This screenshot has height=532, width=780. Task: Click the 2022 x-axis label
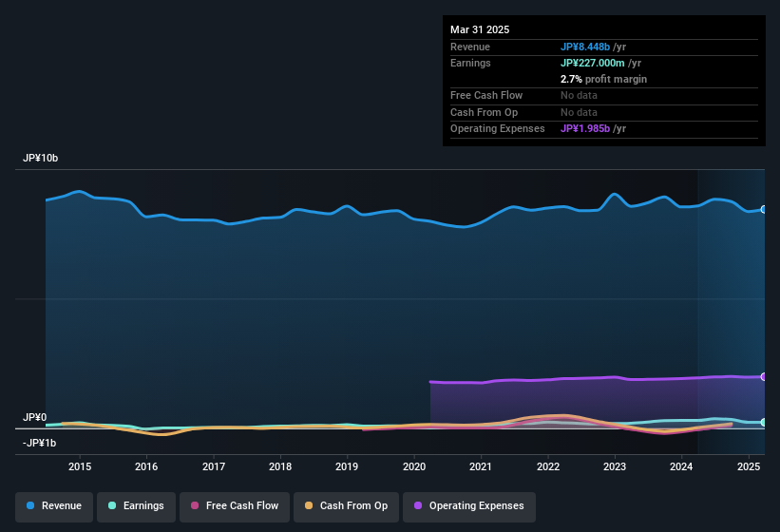coord(547,466)
